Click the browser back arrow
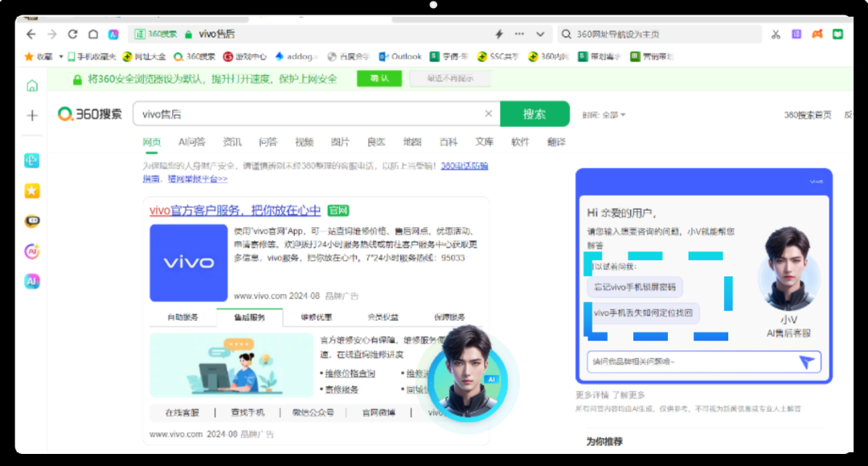The image size is (868, 466). [31, 35]
